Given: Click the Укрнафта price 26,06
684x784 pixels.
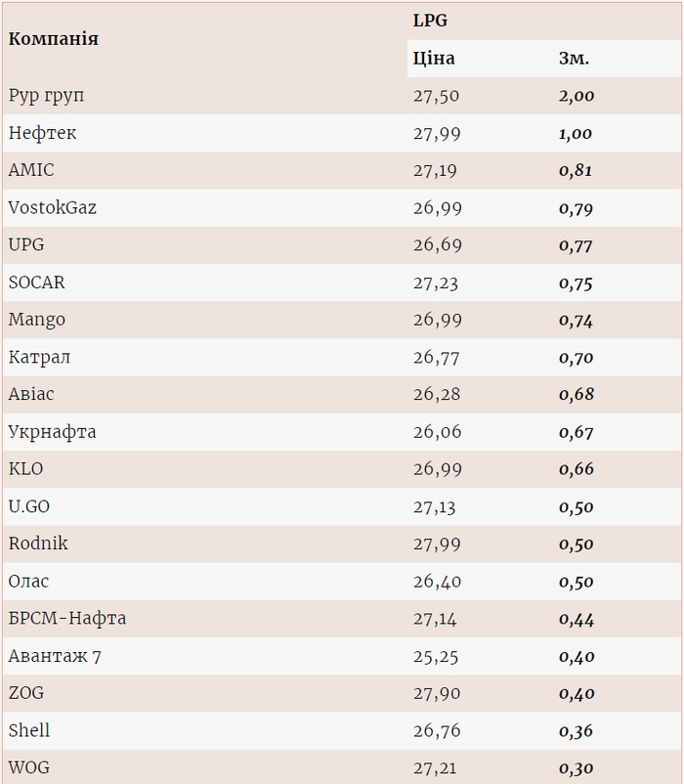Looking at the screenshot, I should [x=437, y=432].
